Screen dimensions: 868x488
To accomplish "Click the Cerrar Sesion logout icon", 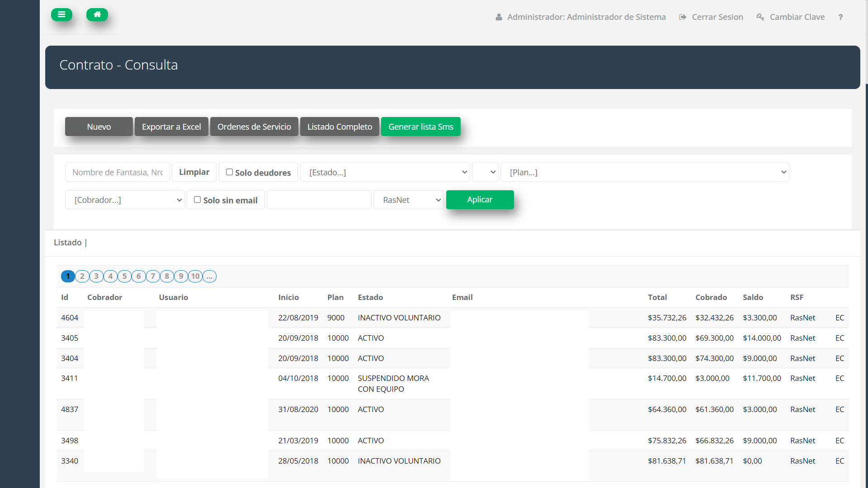I will click(x=683, y=17).
